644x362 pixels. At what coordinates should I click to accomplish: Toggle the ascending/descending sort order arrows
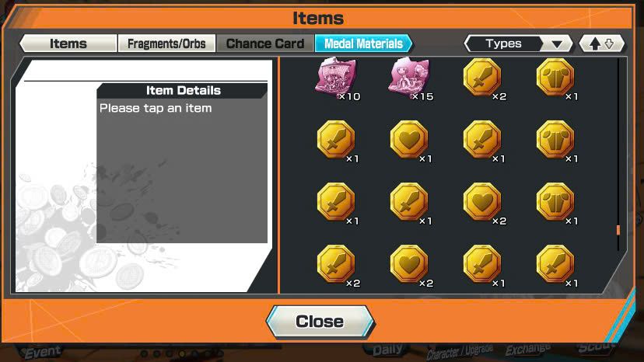point(602,44)
